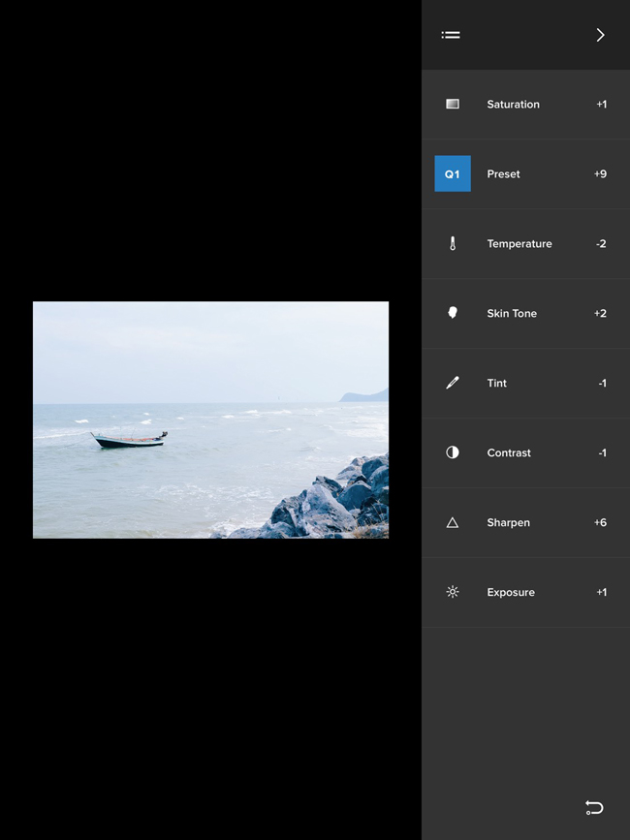
Task: Select the Temperature thermometer icon
Action: tap(453, 244)
